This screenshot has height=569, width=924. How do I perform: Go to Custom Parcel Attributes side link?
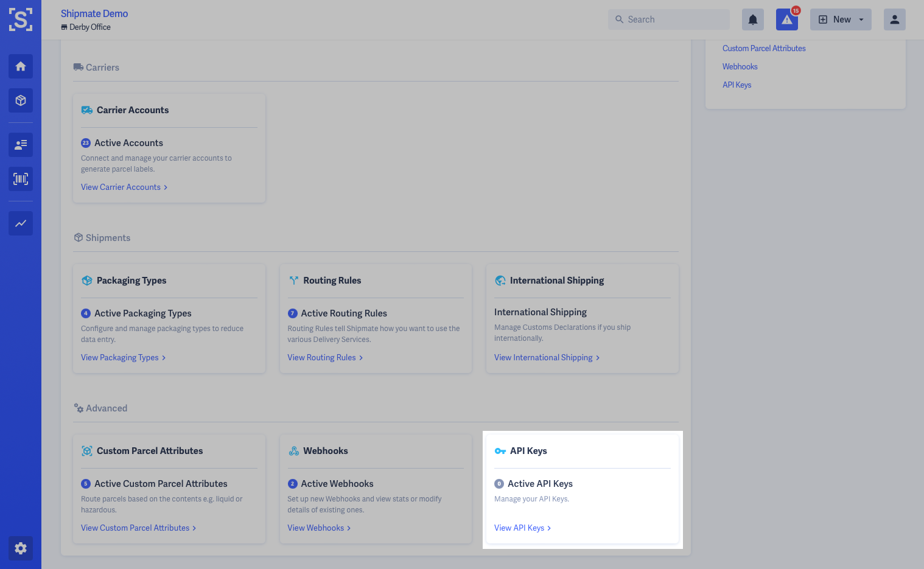point(764,49)
